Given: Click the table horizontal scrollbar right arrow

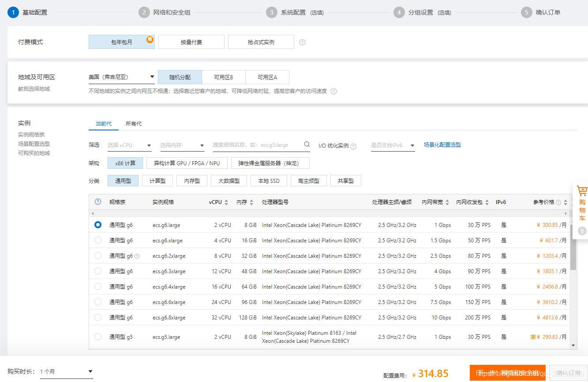Looking at the screenshot, I should (x=566, y=213).
